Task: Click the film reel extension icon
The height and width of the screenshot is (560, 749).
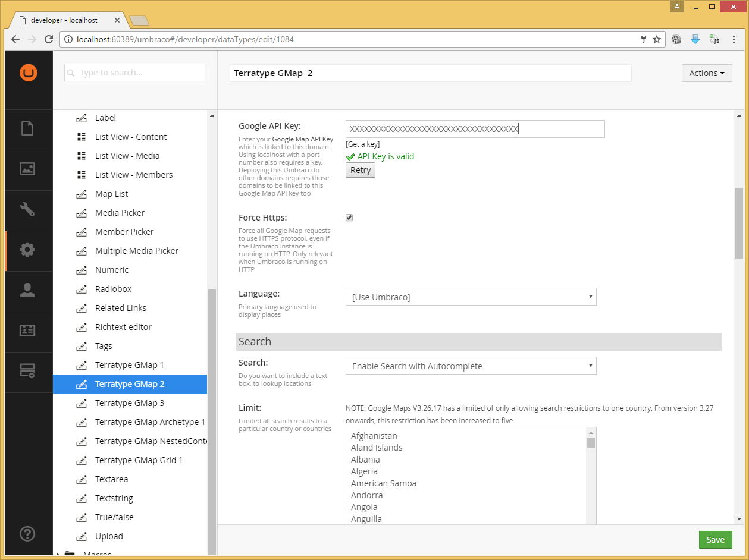Action: tap(676, 40)
